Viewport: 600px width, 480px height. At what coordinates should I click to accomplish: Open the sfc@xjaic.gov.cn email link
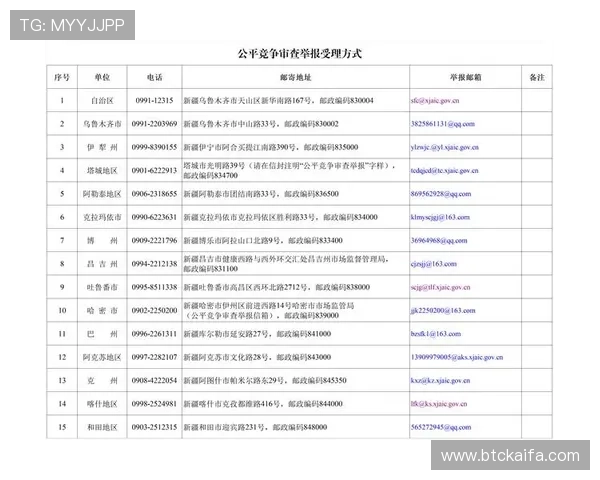(x=435, y=101)
